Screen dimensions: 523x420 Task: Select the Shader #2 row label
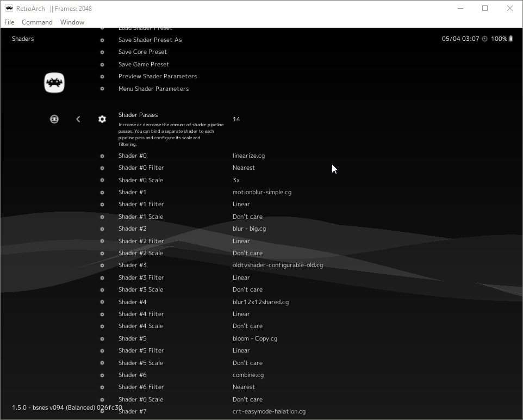[133, 228]
